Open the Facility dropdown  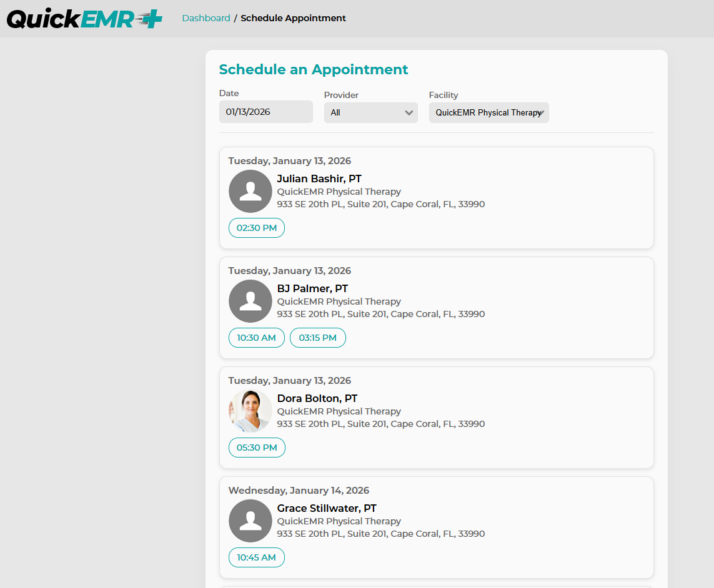pyautogui.click(x=488, y=112)
